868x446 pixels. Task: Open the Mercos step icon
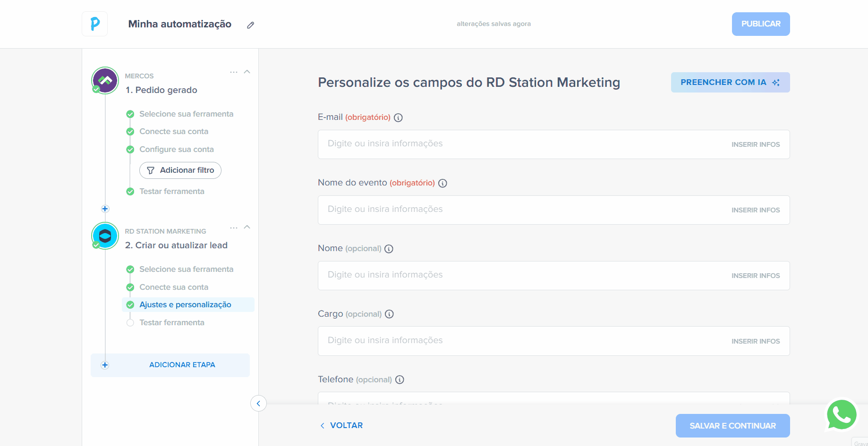(105, 80)
